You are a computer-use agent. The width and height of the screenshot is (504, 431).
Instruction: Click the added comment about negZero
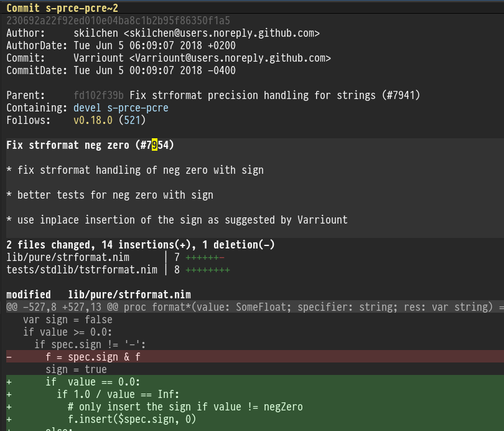pyautogui.click(x=255, y=407)
